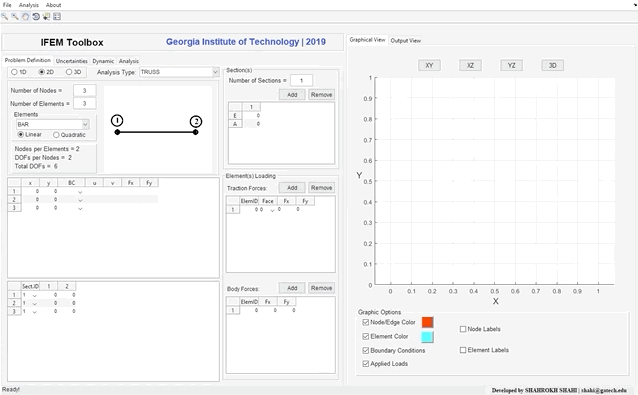Image resolution: width=638 pixels, height=395 pixels.
Task: Toggle the Element Color checkbox
Action: [365, 336]
